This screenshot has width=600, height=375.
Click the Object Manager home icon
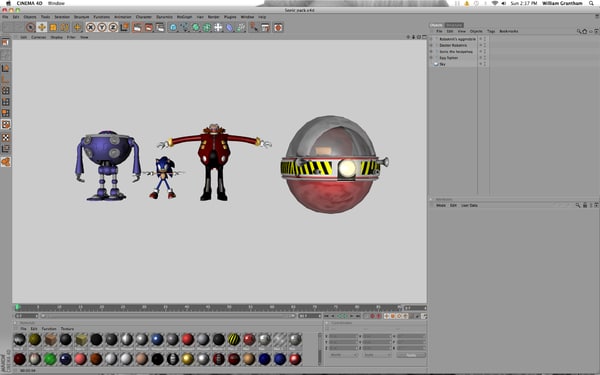coord(585,31)
